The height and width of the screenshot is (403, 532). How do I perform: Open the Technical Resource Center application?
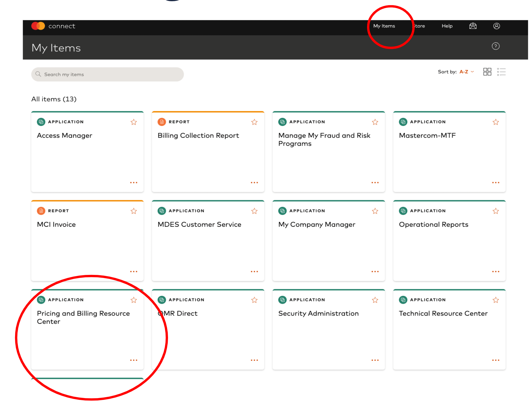(x=449, y=330)
